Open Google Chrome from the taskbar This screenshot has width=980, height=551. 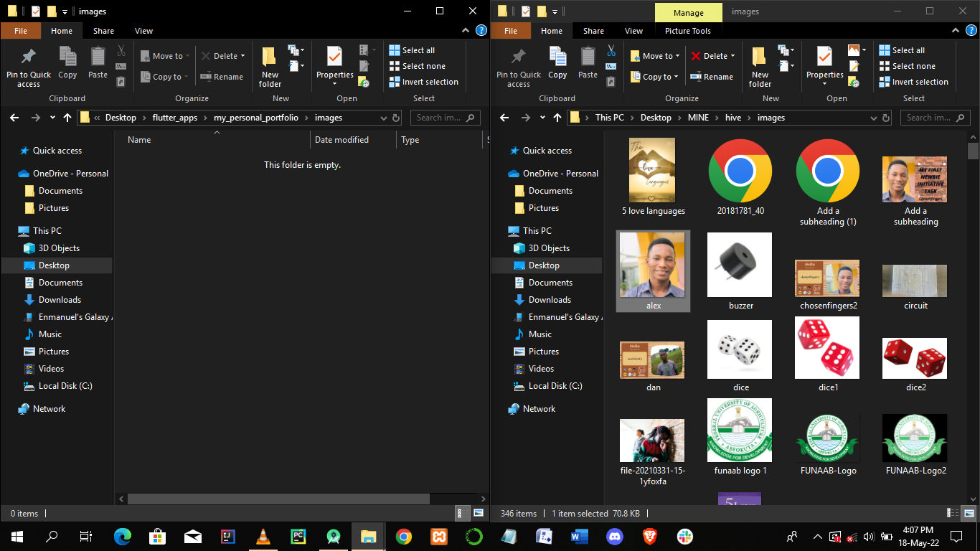(x=404, y=536)
